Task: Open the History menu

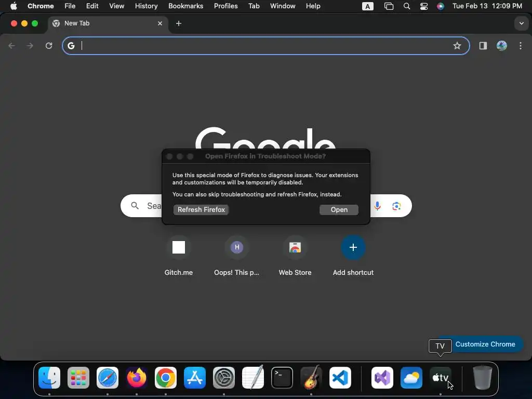Action: pyautogui.click(x=146, y=6)
